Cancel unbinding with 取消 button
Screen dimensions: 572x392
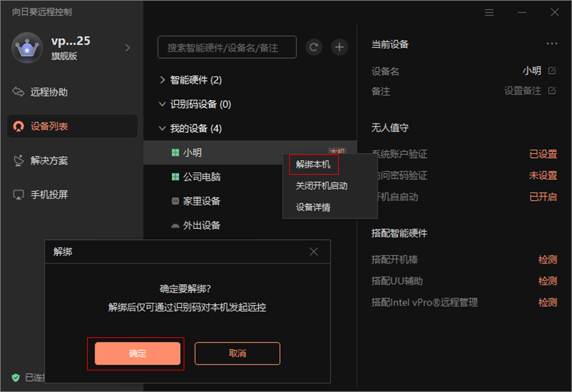238,353
